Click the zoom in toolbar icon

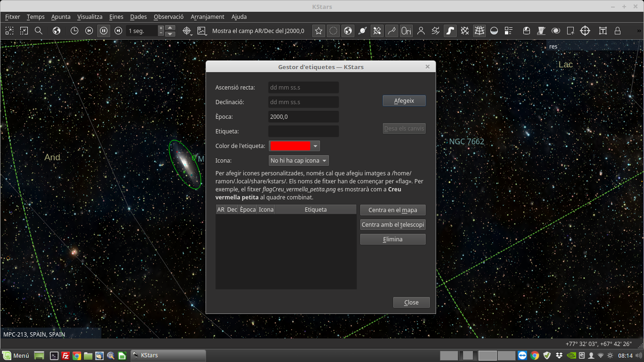pyautogui.click(x=9, y=31)
